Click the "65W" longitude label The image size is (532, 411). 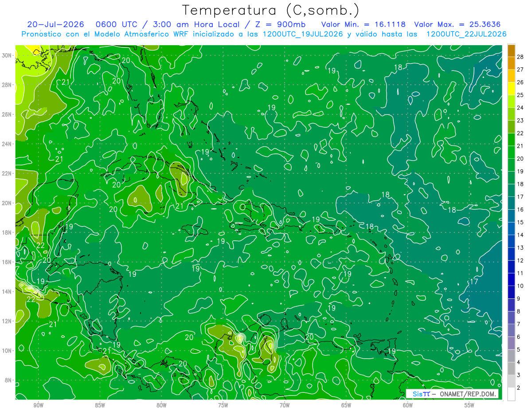[346, 406]
